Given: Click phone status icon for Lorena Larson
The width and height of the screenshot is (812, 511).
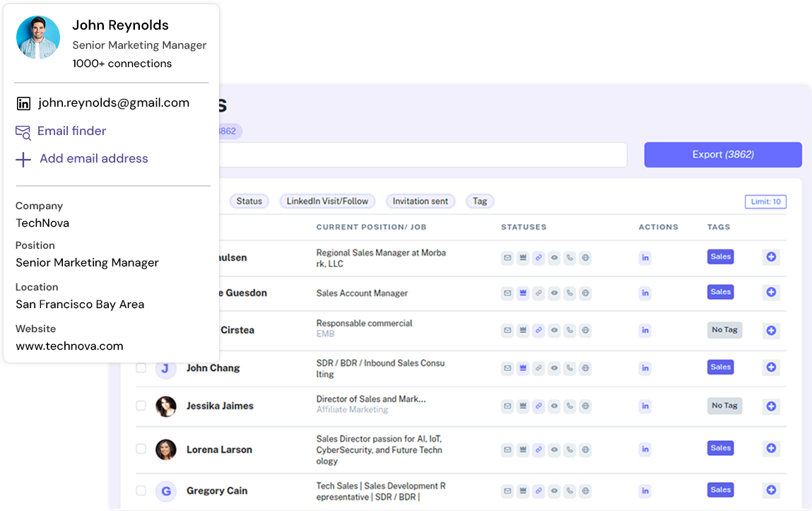Looking at the screenshot, I should (x=570, y=450).
